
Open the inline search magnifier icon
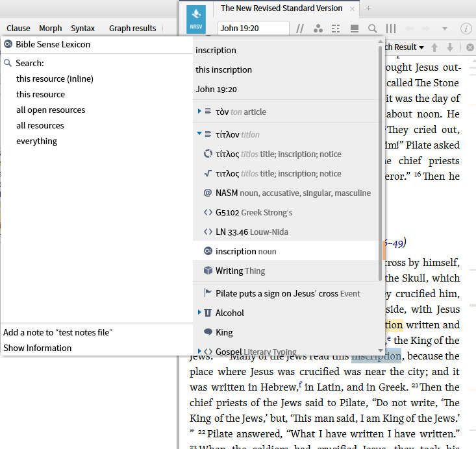pyautogui.click(x=373, y=29)
